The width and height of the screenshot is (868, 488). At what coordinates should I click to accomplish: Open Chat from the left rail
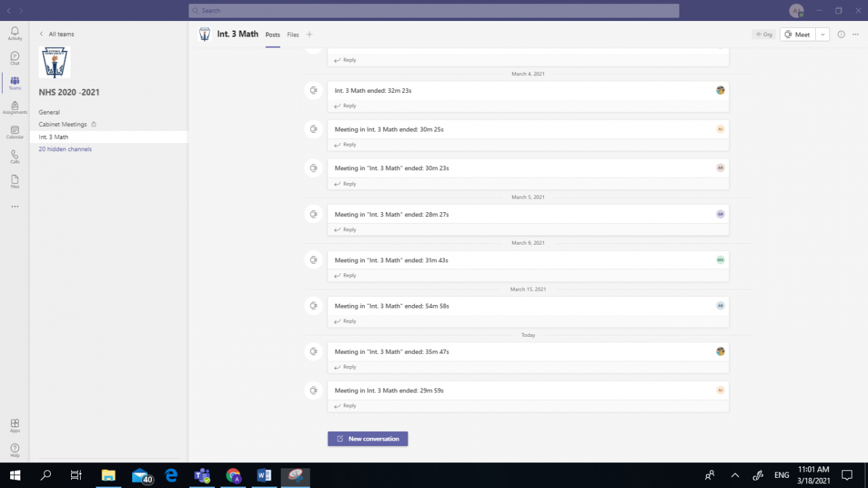pyautogui.click(x=14, y=58)
